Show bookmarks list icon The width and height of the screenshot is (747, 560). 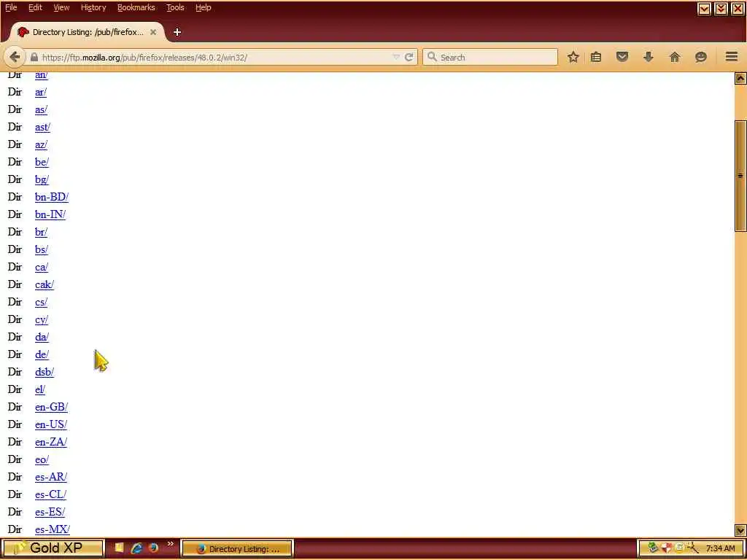coord(596,57)
